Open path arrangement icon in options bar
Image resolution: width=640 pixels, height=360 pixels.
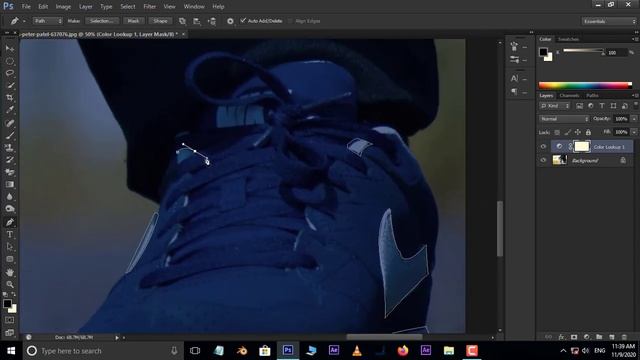[x=212, y=21]
